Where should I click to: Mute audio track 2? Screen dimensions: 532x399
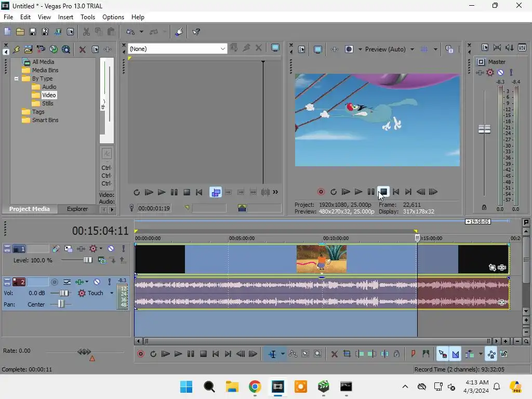[x=97, y=282]
